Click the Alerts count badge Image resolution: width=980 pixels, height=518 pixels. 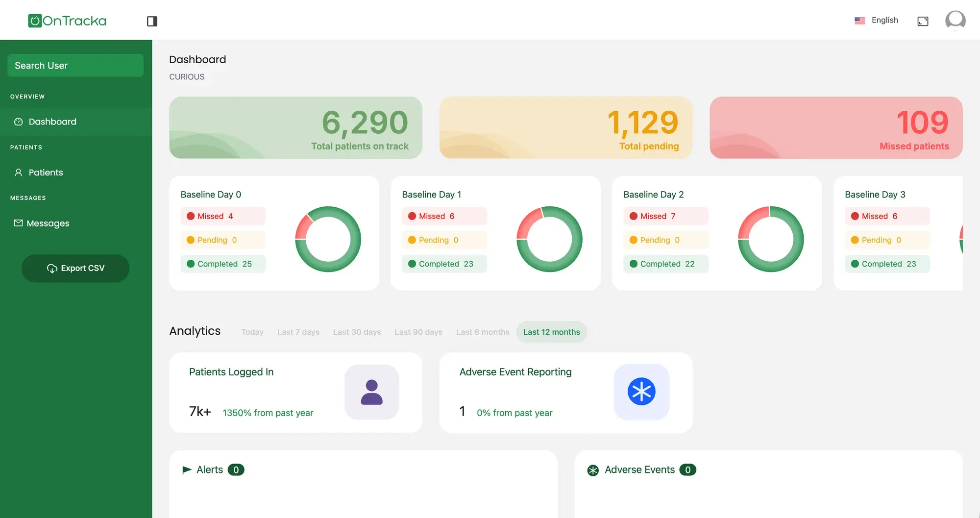pos(236,470)
